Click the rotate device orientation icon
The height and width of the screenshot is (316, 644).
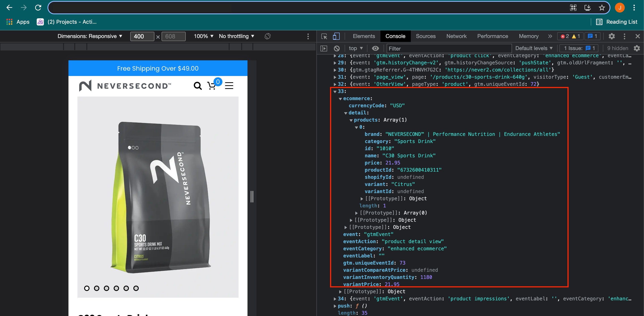point(267,36)
